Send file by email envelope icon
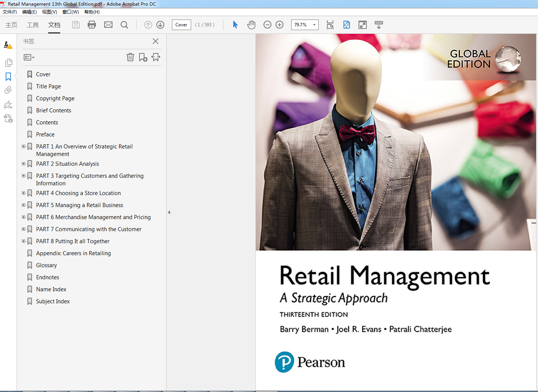This screenshot has width=538, height=392. coord(108,25)
